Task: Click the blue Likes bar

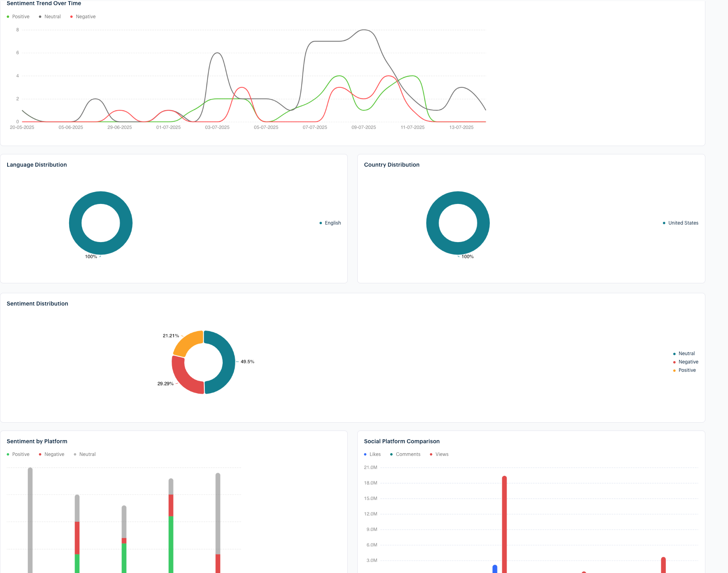Action: click(x=495, y=569)
